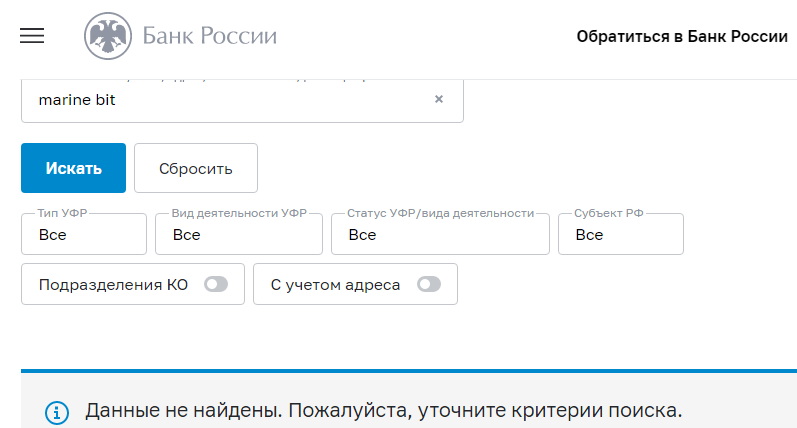Expand the Вид деятельности УФР dropdown
The image size is (797, 428).
coord(238,235)
